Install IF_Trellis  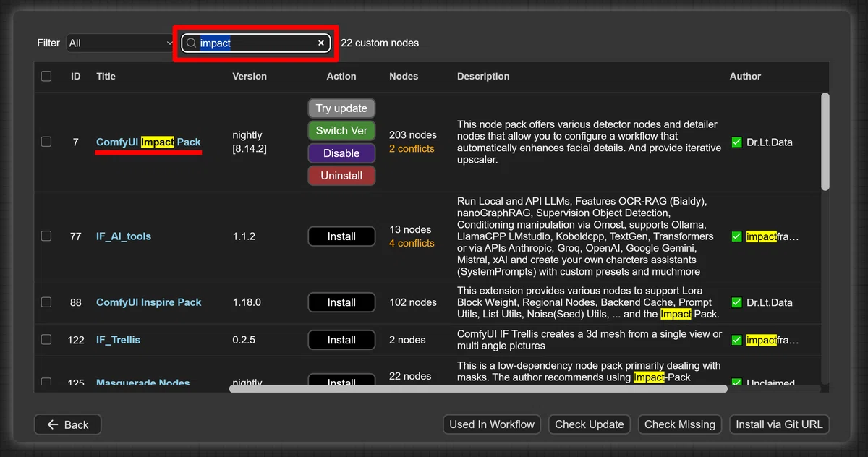tap(341, 340)
